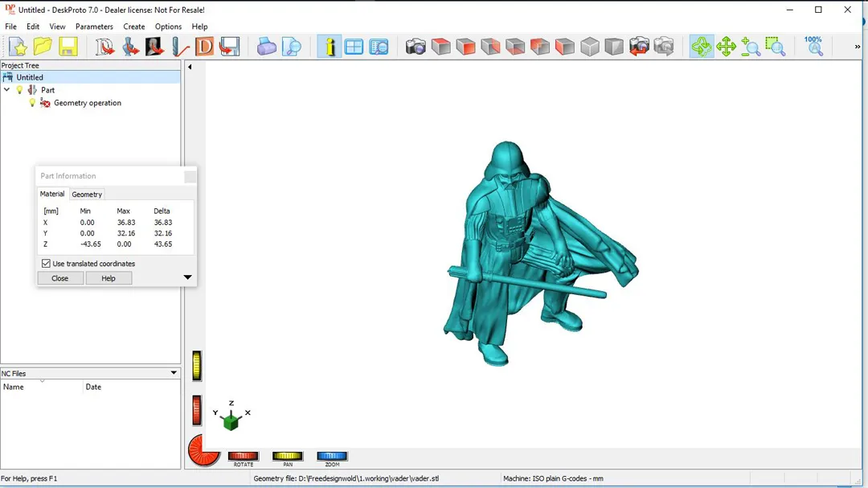Switch to the Material tab

pos(52,194)
